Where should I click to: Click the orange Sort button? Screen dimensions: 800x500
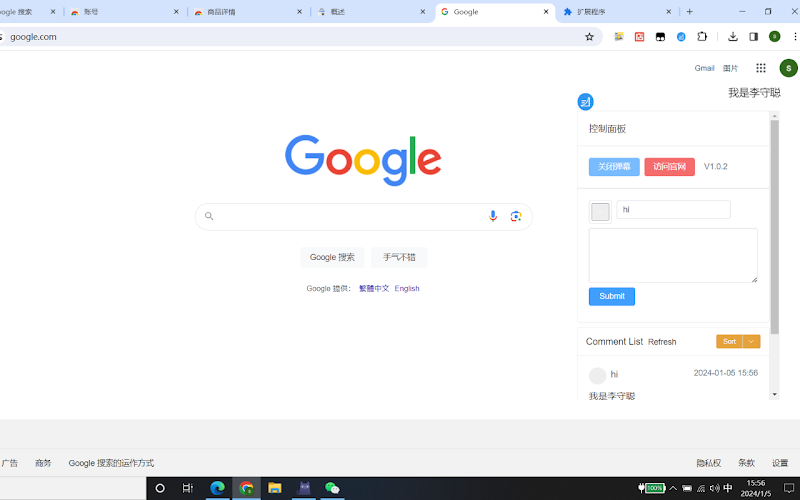[x=730, y=341]
